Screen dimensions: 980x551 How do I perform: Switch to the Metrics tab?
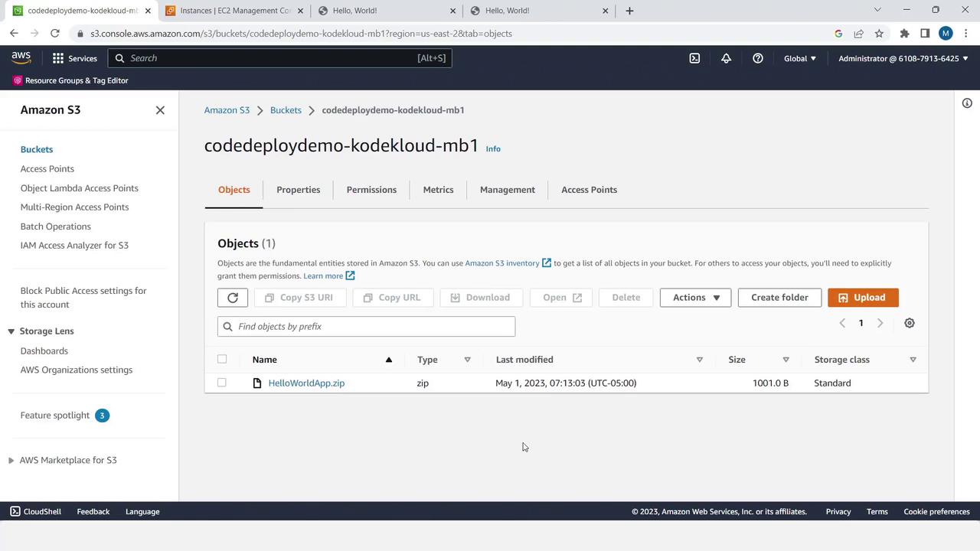point(438,190)
